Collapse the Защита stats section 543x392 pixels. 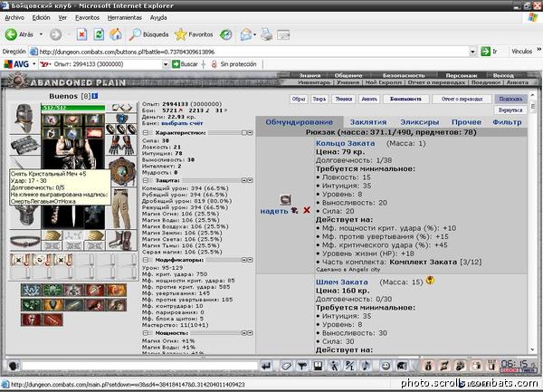coord(146,180)
